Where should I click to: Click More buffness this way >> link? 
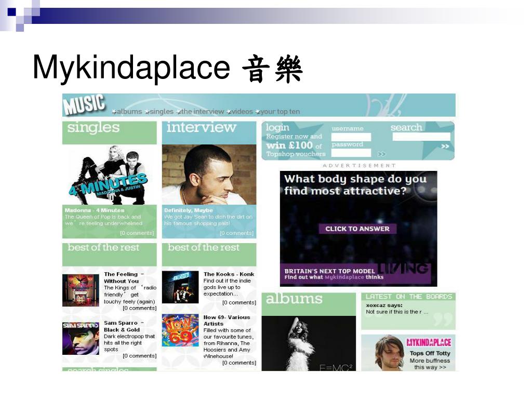pyautogui.click(x=430, y=364)
